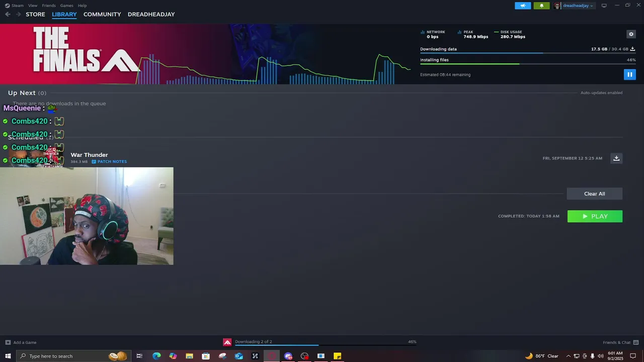This screenshot has width=644, height=362.
Task: Click the green PLAY button
Action: tap(595, 216)
